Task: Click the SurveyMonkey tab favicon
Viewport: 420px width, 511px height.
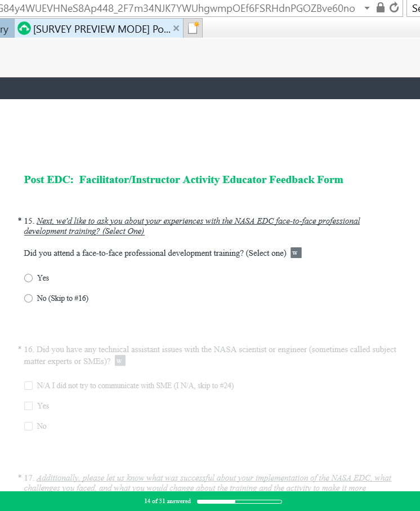Action: click(x=24, y=29)
